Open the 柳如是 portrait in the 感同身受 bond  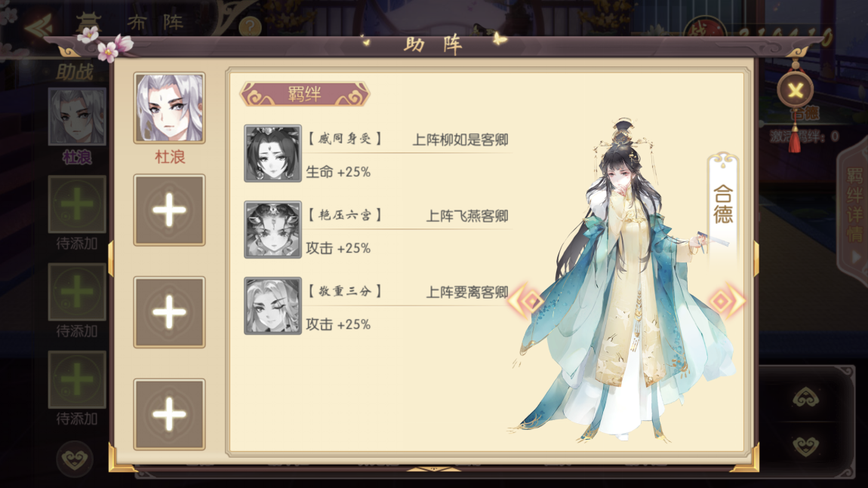pos(273,153)
